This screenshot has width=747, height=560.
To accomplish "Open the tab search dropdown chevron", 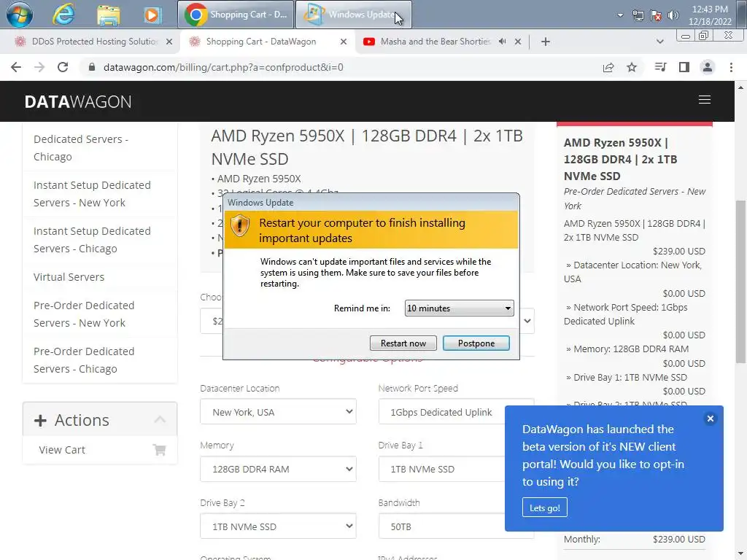I will click(659, 42).
